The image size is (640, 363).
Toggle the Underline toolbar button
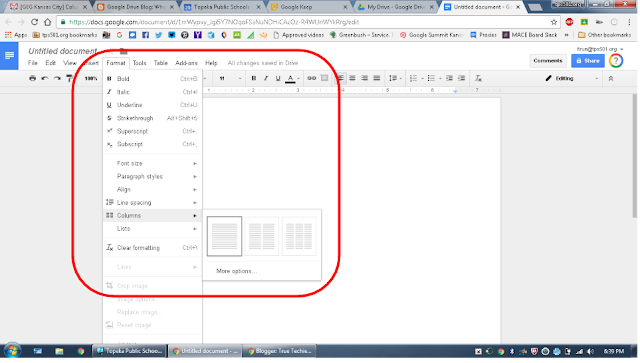pos(278,78)
